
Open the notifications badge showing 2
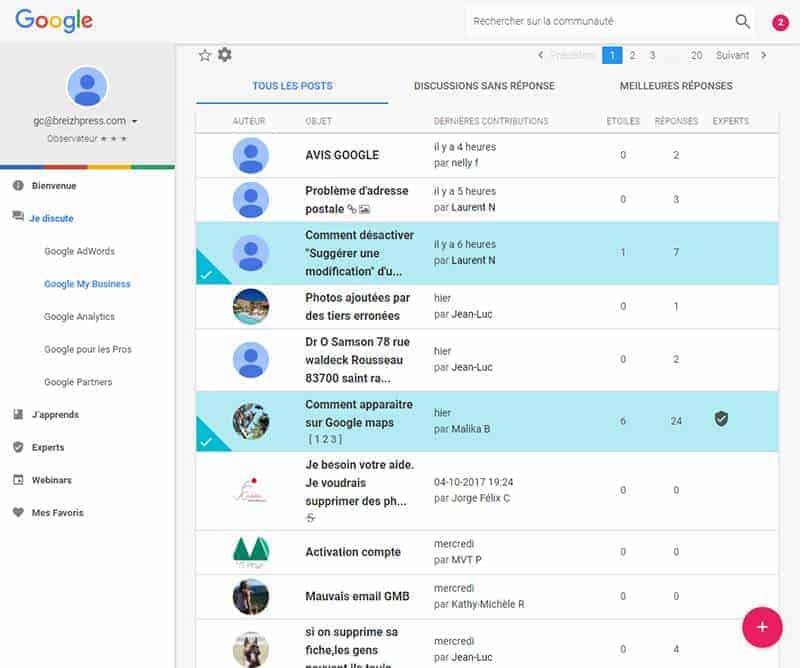pyautogui.click(x=780, y=22)
